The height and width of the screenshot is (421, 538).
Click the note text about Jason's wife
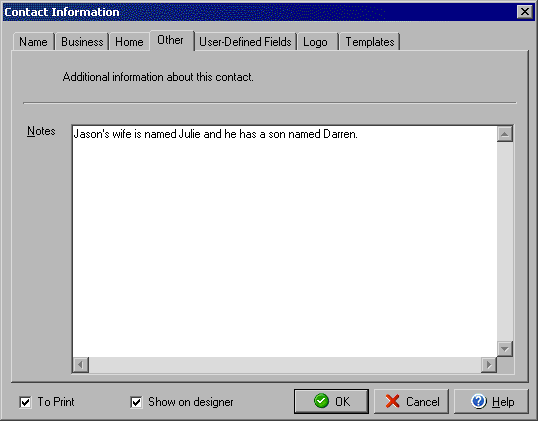coord(215,134)
